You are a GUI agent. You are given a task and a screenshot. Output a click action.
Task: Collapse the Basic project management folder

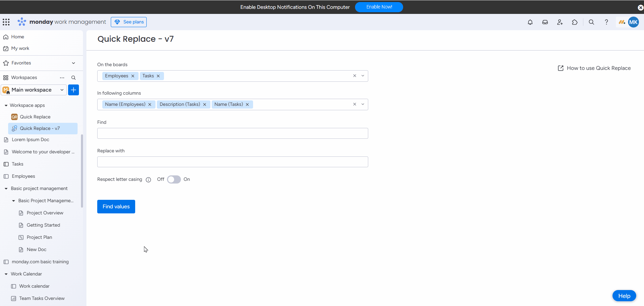(6, 189)
